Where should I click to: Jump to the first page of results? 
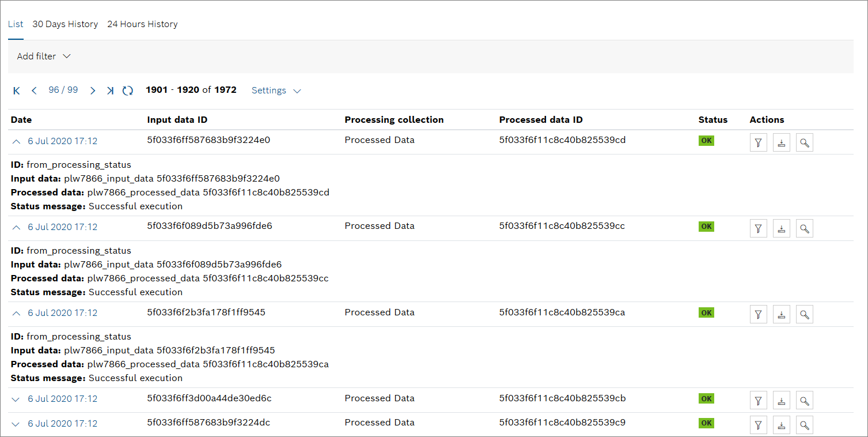(x=17, y=91)
